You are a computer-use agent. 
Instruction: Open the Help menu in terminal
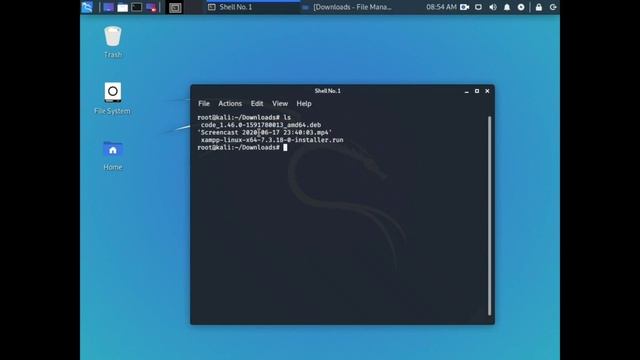point(304,104)
